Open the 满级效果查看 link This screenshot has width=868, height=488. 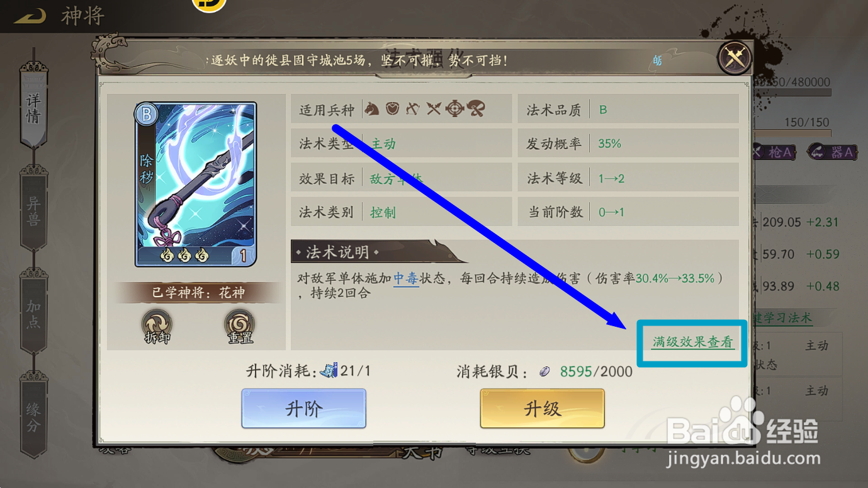coord(692,343)
